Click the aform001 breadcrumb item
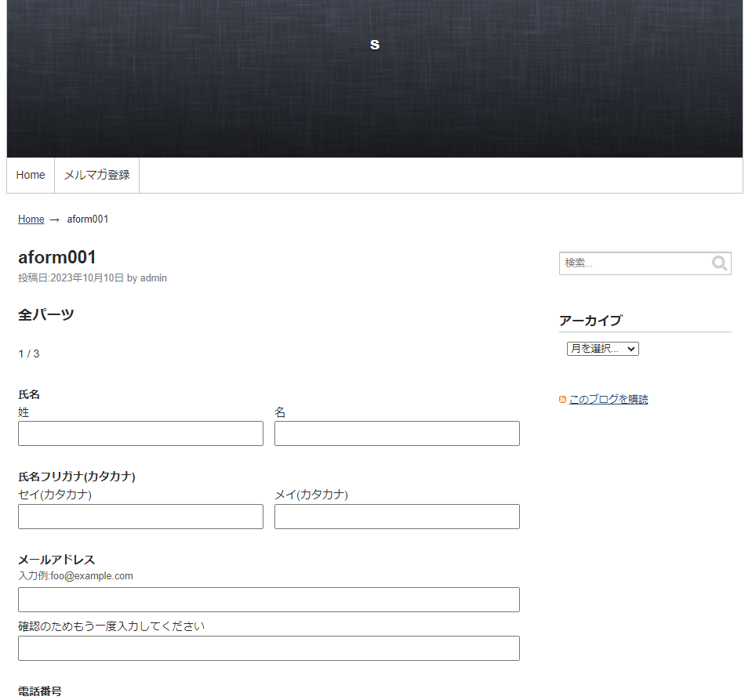Image resolution: width=752 pixels, height=700 pixels. pyautogui.click(x=88, y=219)
